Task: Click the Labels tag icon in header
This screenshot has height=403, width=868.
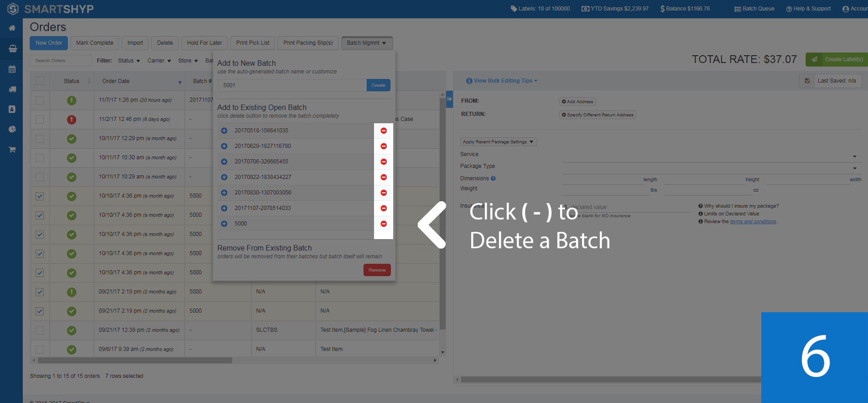Action: point(514,9)
